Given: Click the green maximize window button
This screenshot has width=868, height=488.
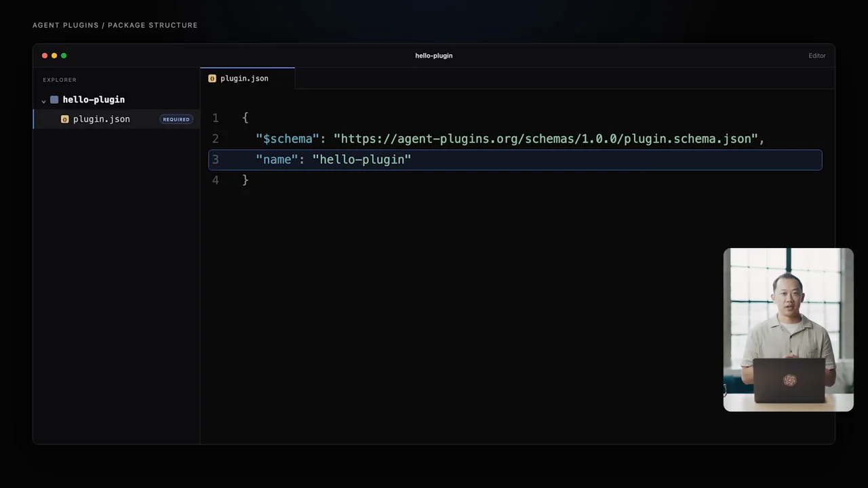Looking at the screenshot, I should (64, 56).
